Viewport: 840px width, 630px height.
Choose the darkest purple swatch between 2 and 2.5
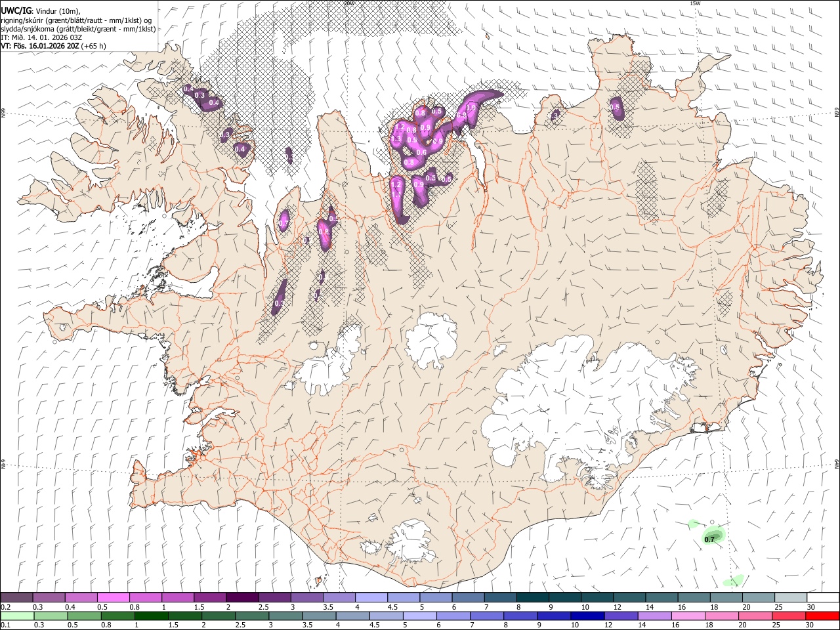point(242,597)
